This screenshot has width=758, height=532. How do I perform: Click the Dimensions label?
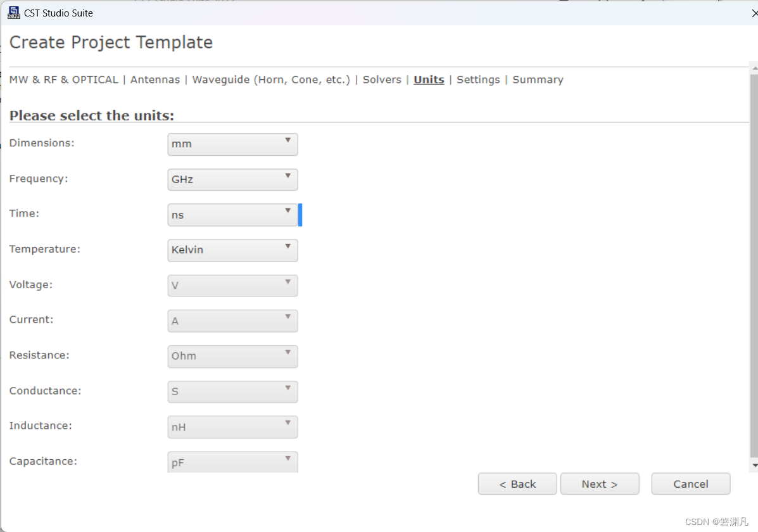(x=42, y=143)
